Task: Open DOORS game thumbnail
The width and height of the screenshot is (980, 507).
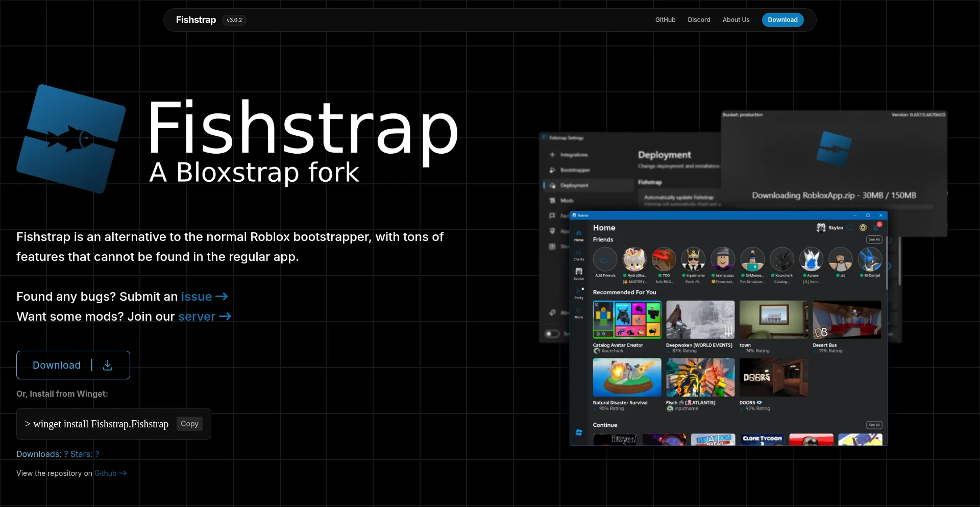Action: pyautogui.click(x=774, y=377)
